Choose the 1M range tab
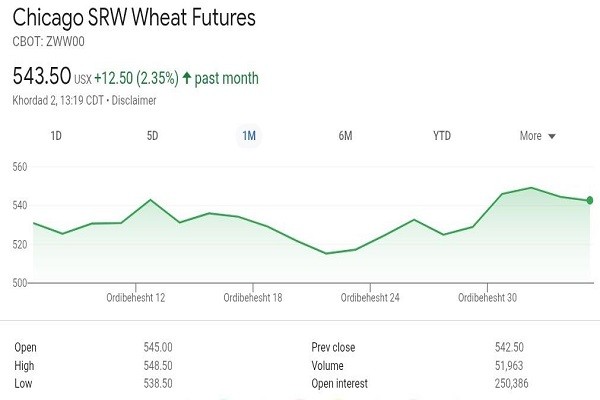This screenshot has height=400, width=600. click(x=248, y=136)
